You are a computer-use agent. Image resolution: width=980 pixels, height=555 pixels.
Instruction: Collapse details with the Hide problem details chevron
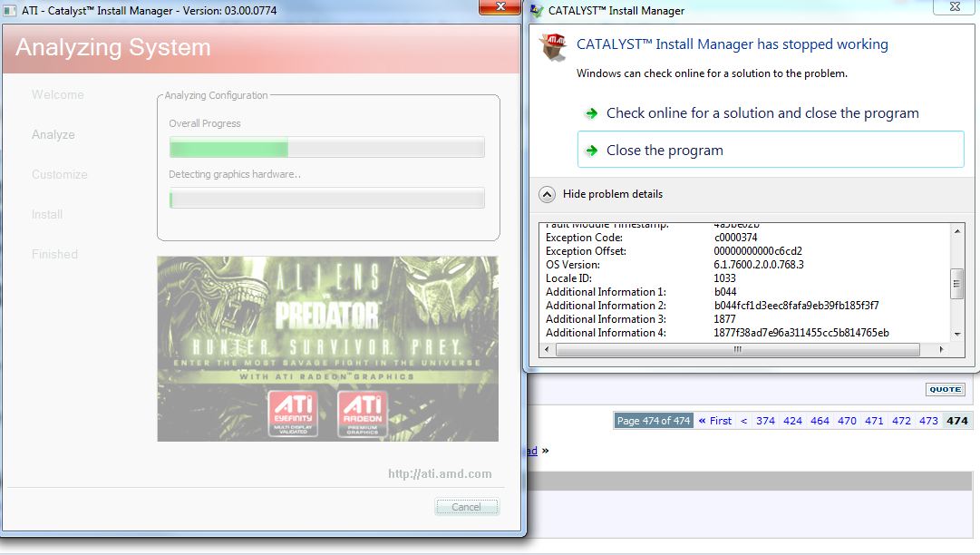coord(547,194)
